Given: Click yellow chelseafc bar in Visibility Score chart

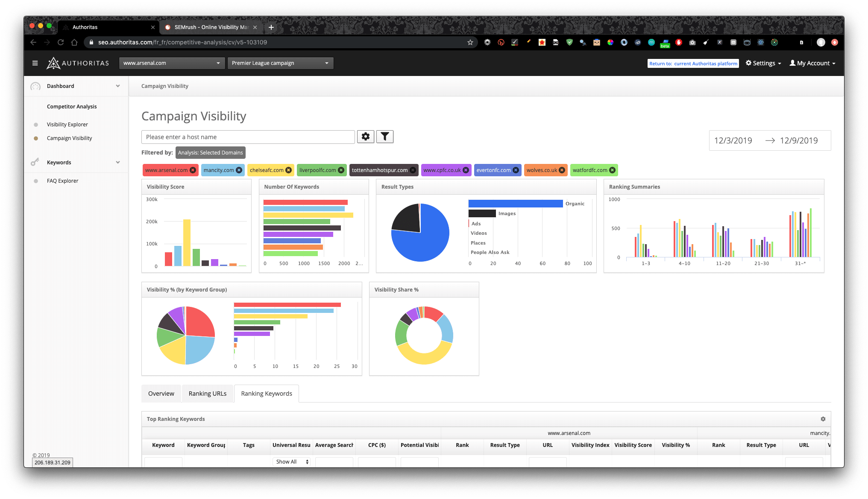Looking at the screenshot, I should click(187, 243).
